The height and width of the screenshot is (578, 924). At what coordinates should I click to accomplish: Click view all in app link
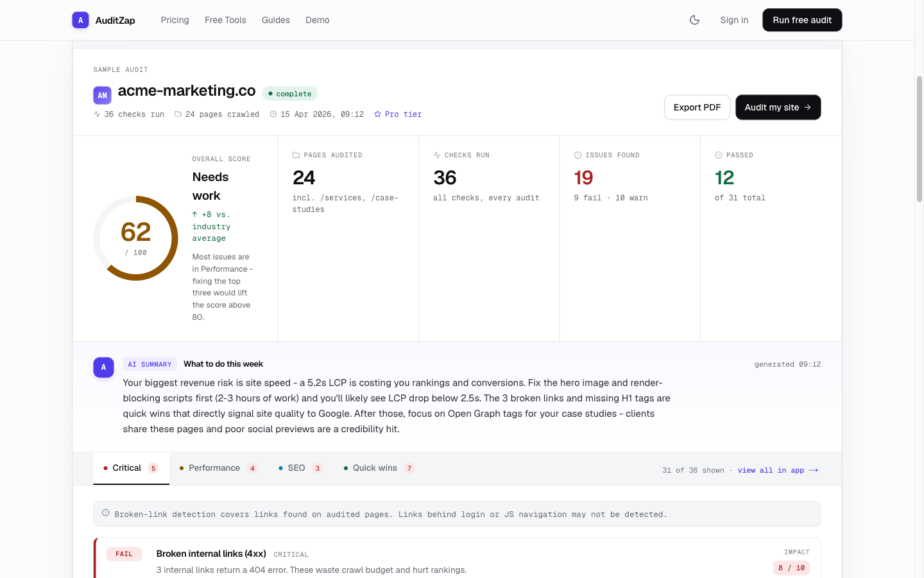tap(778, 470)
